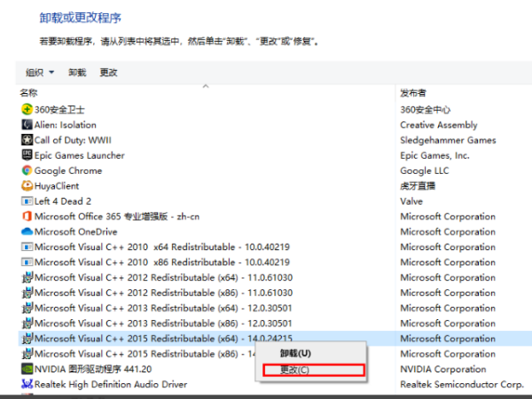Click the Visual C++ 2010 x86 icon
Image resolution: width=532 pixels, height=399 pixels.
27,262
